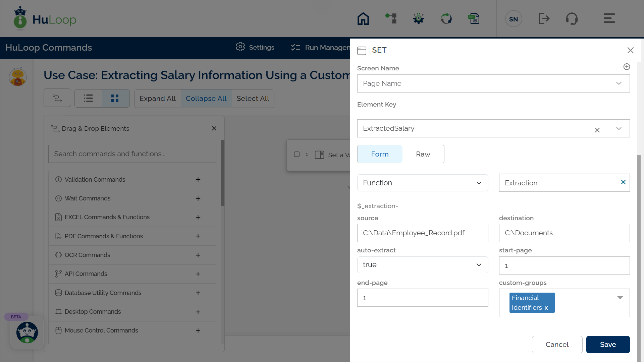Open Settings in HuLoop Commands bar

pyautogui.click(x=255, y=47)
